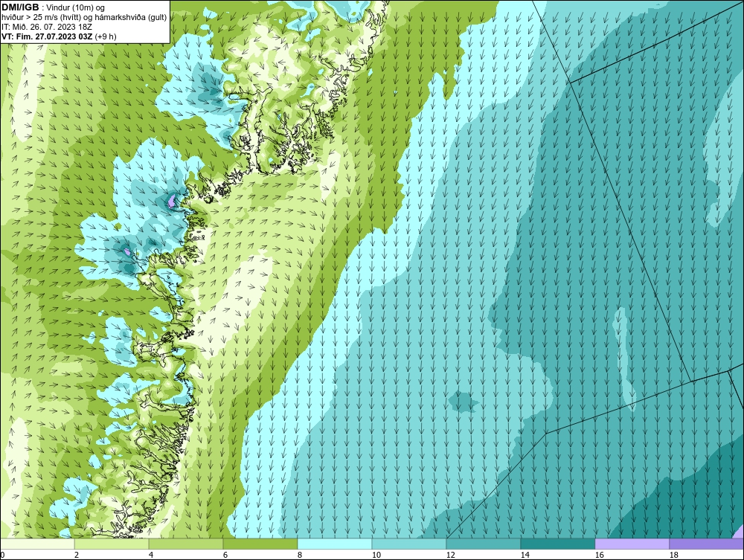Viewport: 744px width, 560px height.
Task: Click the legend scale label '6'
Action: tap(225, 555)
